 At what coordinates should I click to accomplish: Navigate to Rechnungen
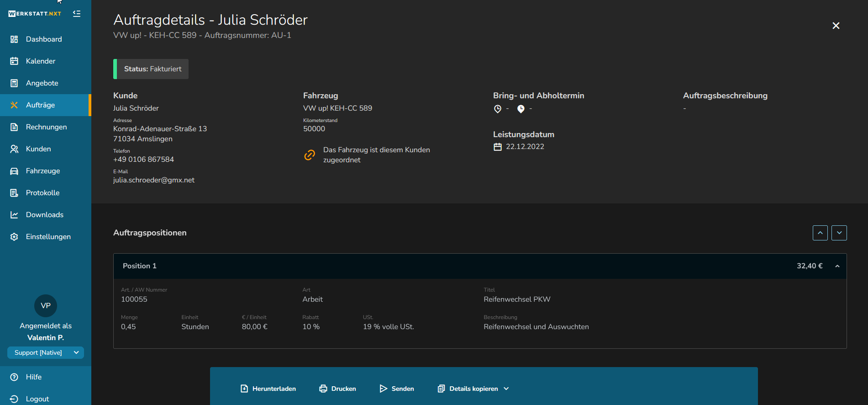[x=46, y=127]
